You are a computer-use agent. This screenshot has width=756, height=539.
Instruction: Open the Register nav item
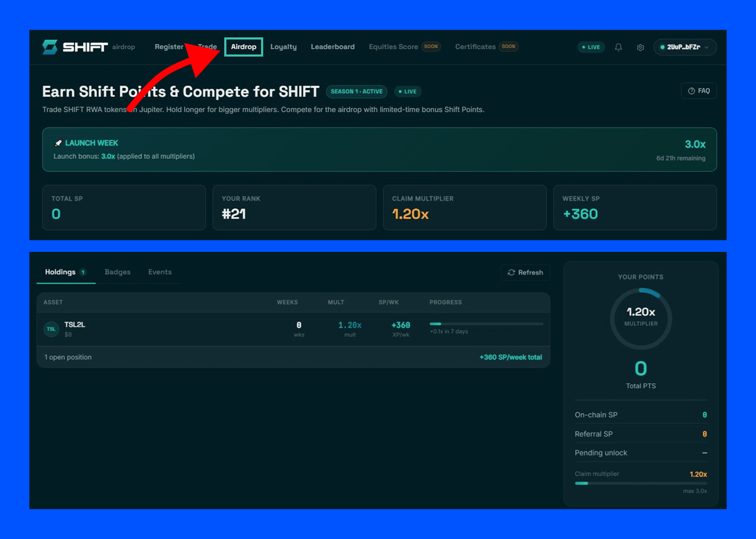click(x=169, y=47)
